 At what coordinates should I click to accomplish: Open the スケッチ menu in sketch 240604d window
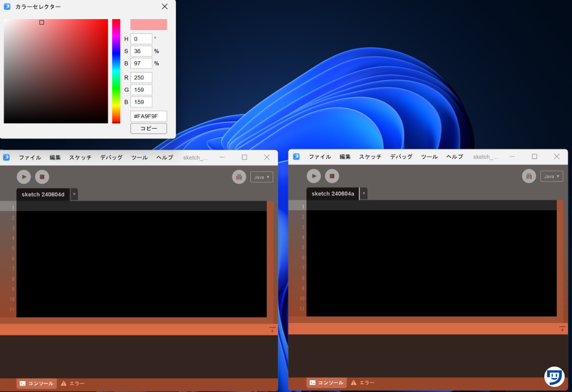[x=80, y=157]
